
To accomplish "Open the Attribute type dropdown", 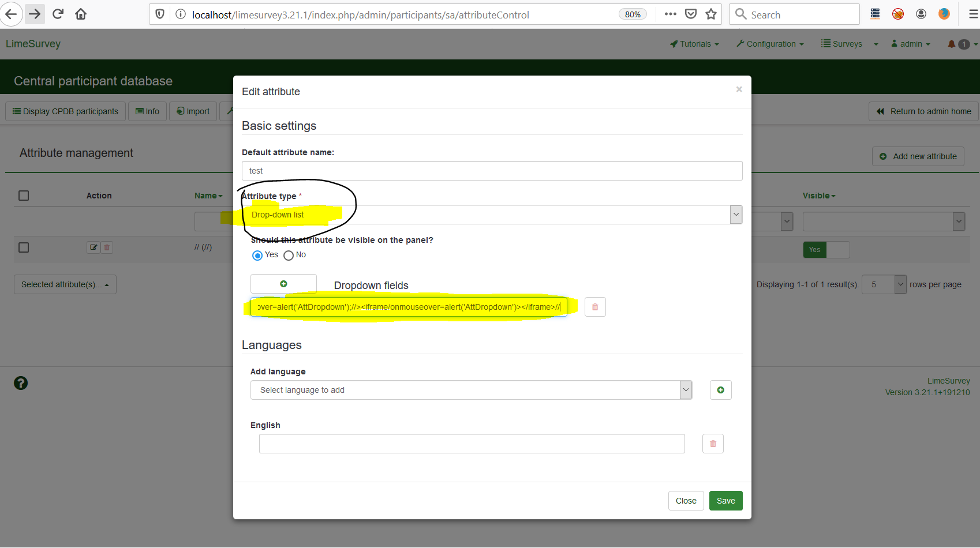I will point(491,215).
